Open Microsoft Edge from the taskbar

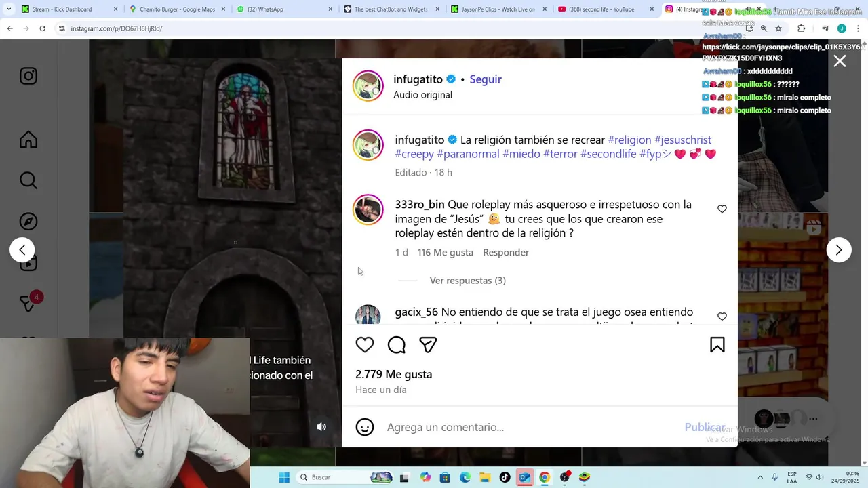(465, 477)
